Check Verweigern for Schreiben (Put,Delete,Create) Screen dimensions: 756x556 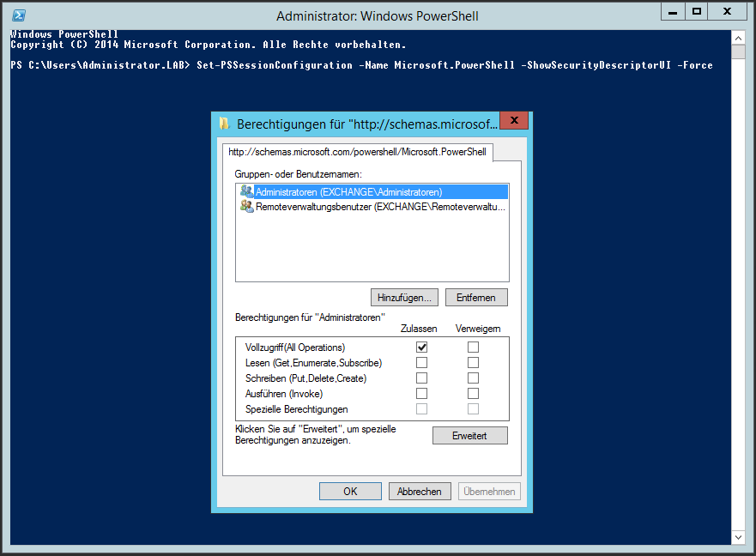click(x=474, y=378)
